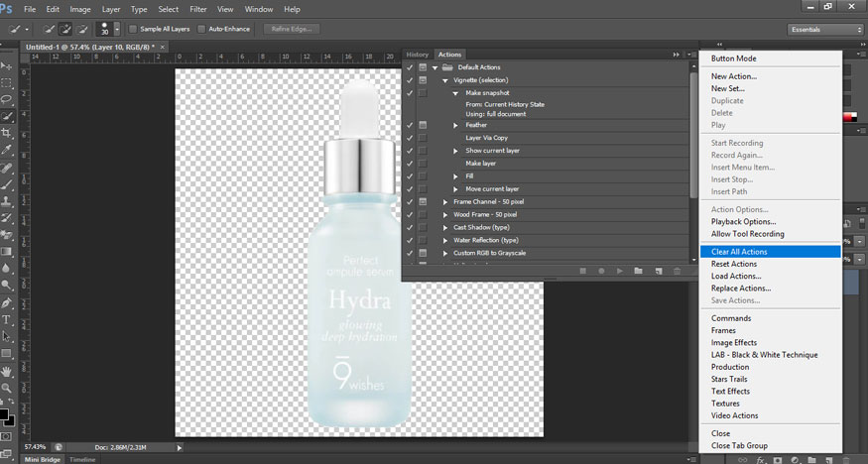
Task: Select the Zoom tool in toolbox
Action: [6, 388]
